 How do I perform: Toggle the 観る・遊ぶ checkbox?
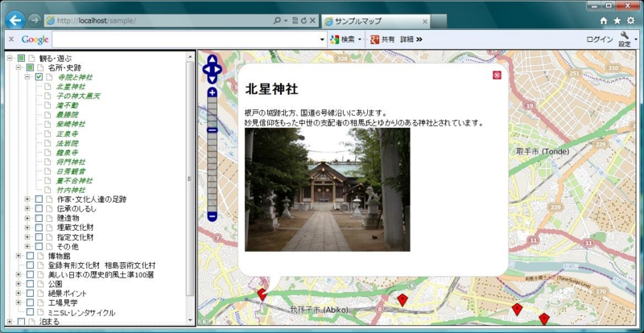point(22,58)
